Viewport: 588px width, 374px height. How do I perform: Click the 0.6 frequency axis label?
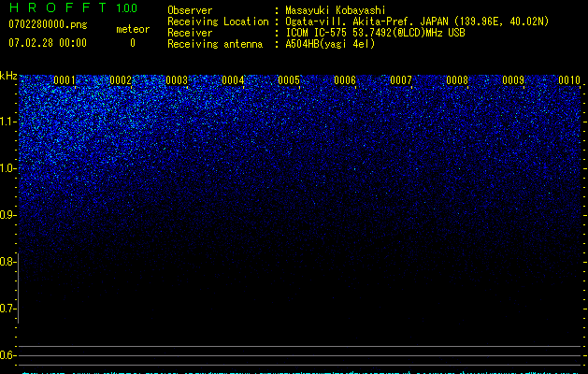point(7,355)
